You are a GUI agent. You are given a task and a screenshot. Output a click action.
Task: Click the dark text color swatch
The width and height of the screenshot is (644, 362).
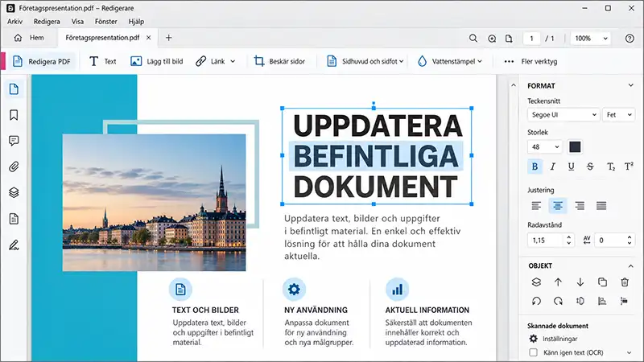575,147
